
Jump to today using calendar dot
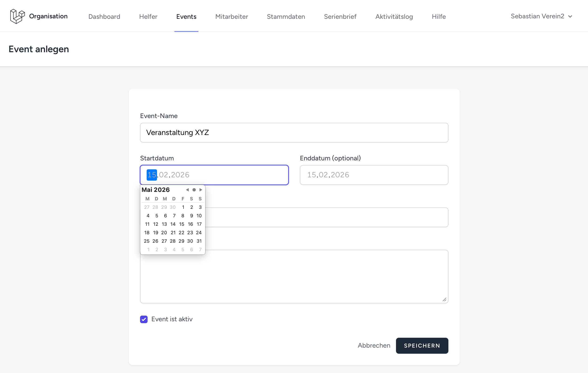(x=194, y=190)
